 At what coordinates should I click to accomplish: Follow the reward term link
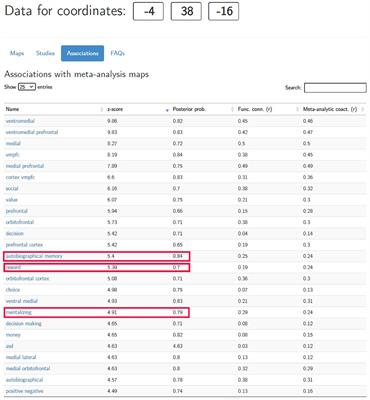(13, 267)
